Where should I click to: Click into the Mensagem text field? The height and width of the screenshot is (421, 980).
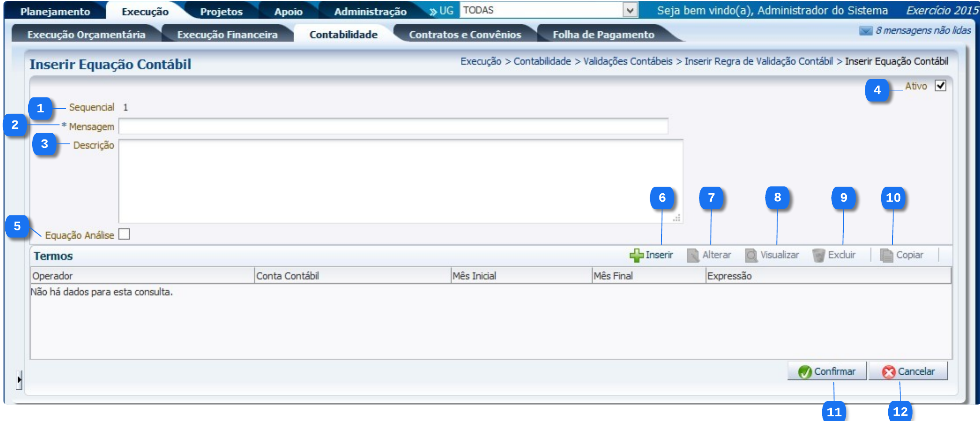point(393,126)
